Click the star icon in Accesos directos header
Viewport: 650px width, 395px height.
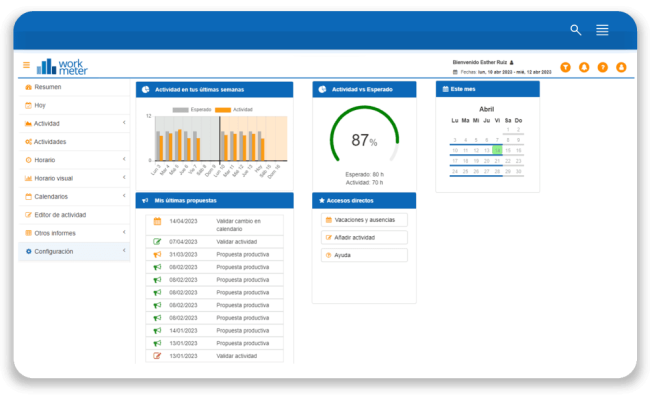[322, 201]
